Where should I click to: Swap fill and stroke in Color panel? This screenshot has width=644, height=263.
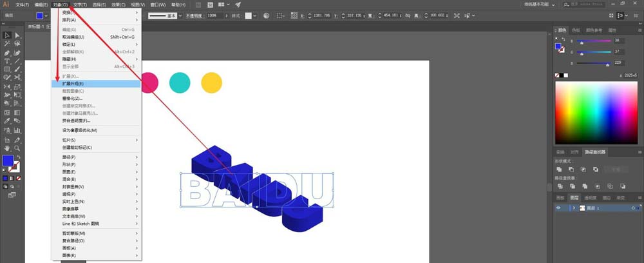564,39
